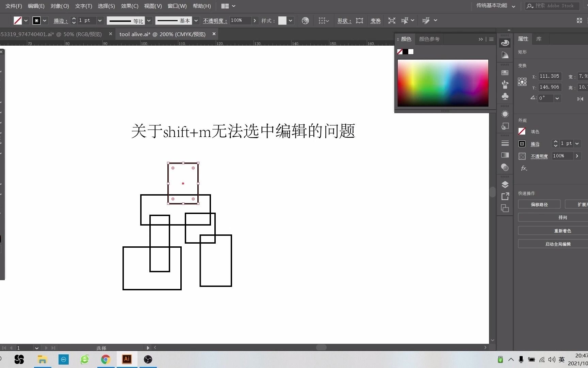This screenshot has width=588, height=368.
Task: Open the Color panel palette icon in dock
Action: (x=505, y=43)
